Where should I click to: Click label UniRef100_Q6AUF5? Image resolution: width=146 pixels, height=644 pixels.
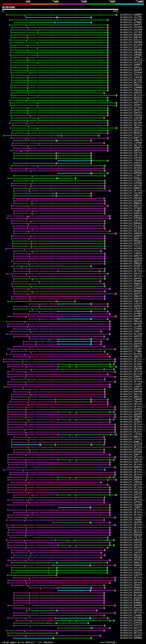131,70
